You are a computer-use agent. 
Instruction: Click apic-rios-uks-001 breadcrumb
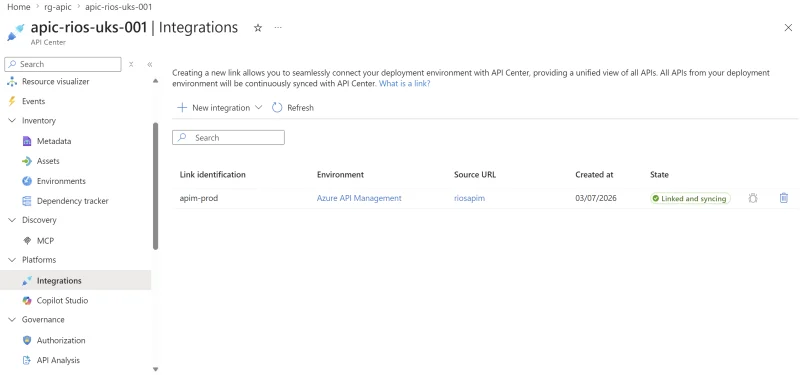click(x=118, y=7)
